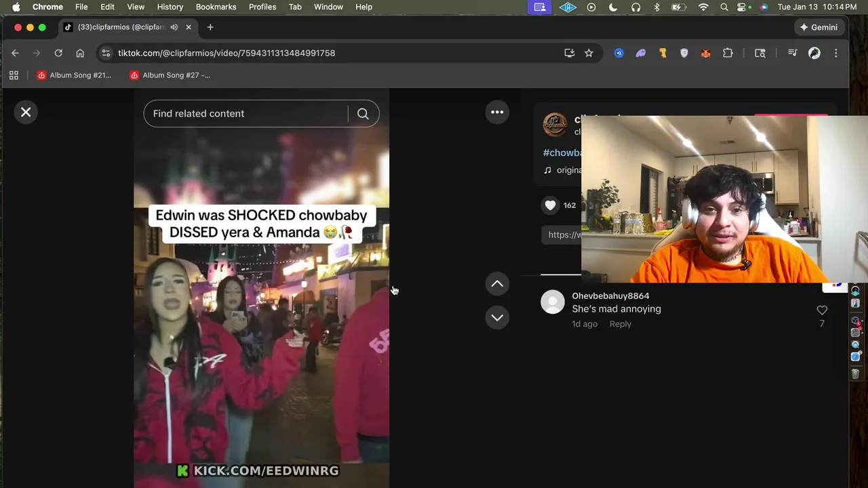Viewport: 868px width, 488px height.
Task: Go to next video with down chevron
Action: tap(497, 317)
